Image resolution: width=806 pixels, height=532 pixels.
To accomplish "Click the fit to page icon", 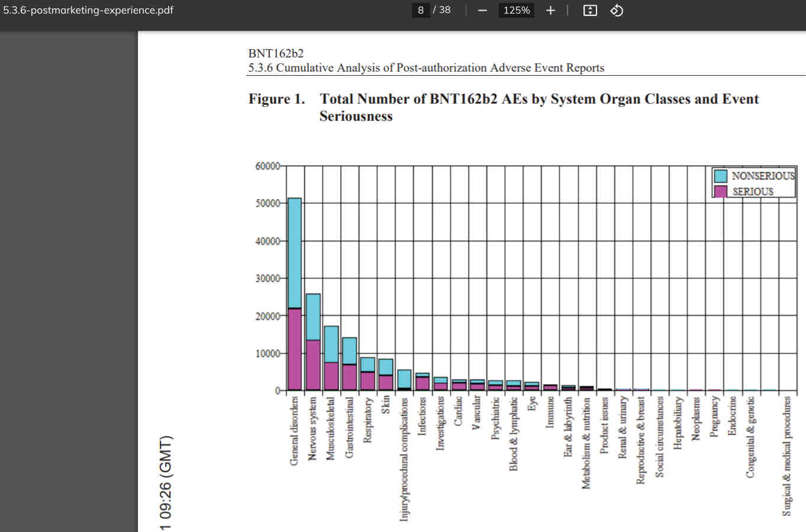I will pos(590,10).
